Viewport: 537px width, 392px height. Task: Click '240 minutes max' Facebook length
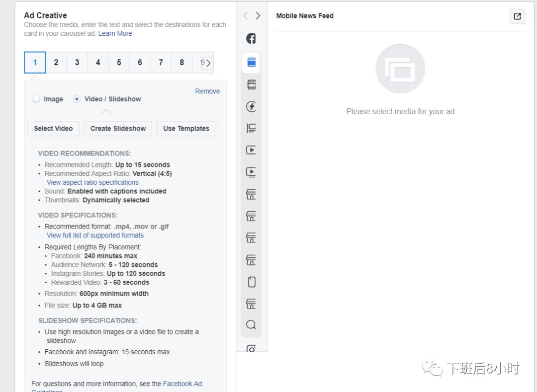(x=110, y=256)
